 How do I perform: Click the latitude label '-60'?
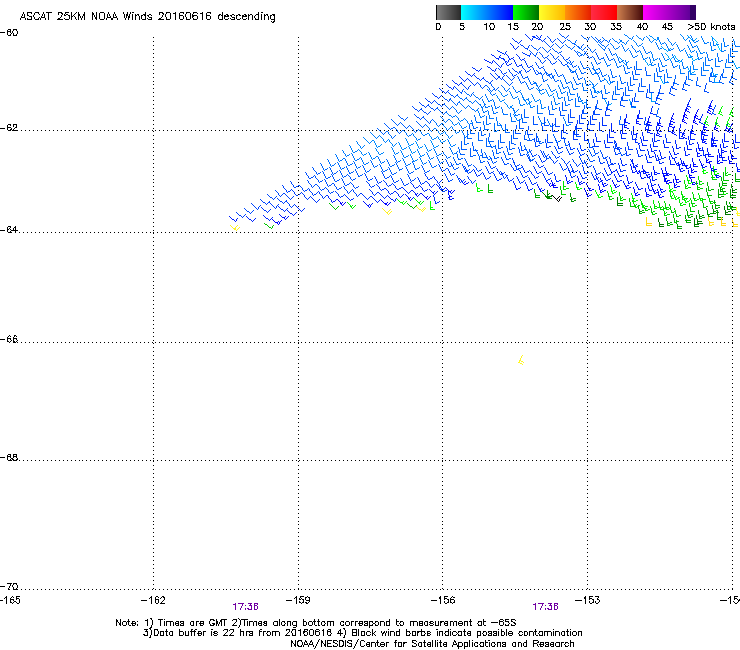coord(9,33)
